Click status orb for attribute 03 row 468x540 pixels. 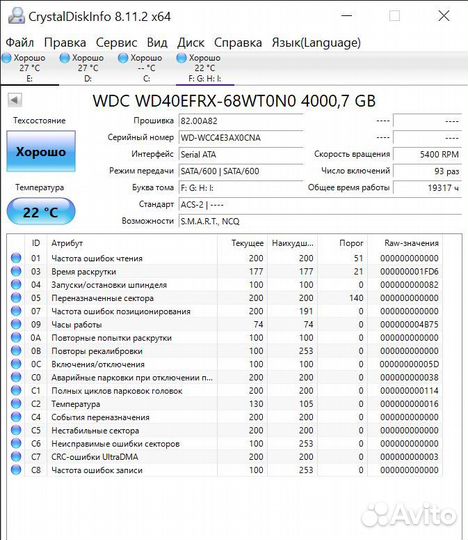point(16,271)
